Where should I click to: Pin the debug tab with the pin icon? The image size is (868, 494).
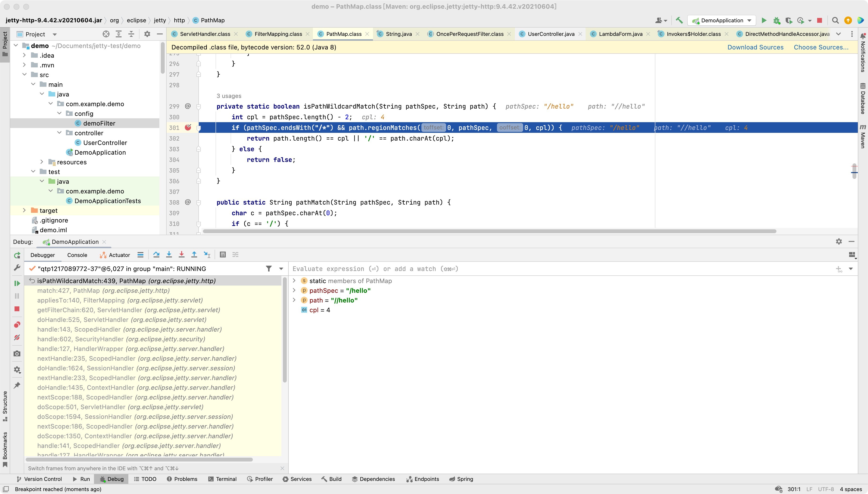(17, 385)
